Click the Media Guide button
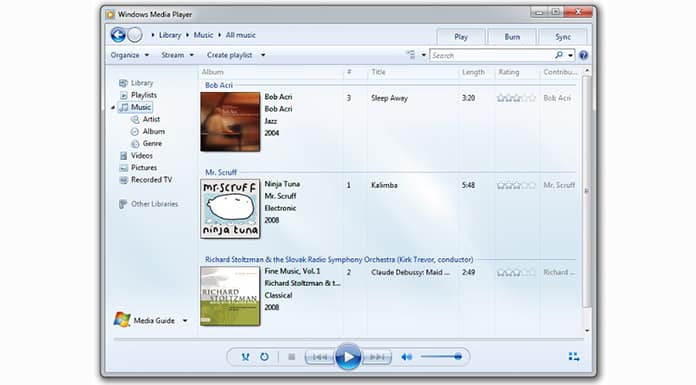The height and width of the screenshot is (385, 696). coord(145,320)
